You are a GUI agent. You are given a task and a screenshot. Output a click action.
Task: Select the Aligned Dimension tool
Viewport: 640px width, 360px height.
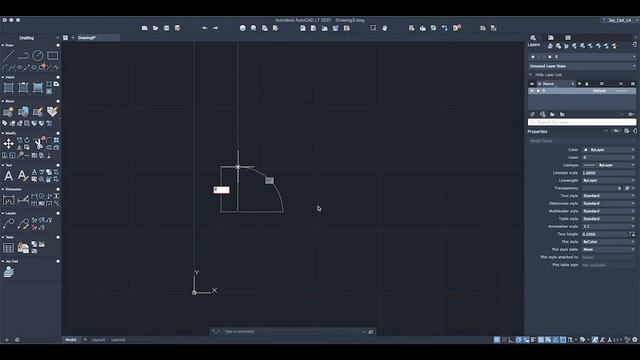pyautogui.click(x=23, y=200)
